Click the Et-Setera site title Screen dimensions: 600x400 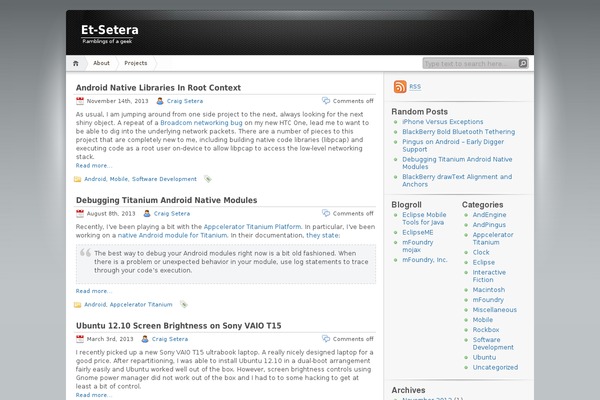coord(110,30)
